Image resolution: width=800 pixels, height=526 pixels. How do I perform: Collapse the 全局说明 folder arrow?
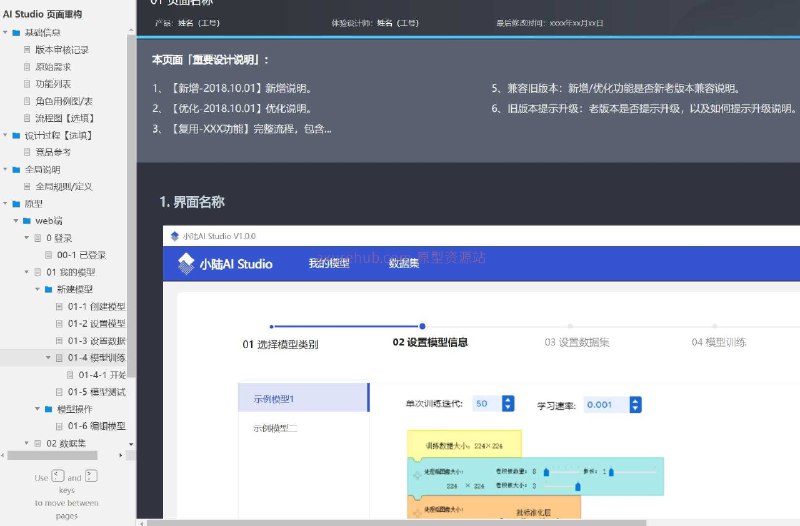[x=5, y=169]
